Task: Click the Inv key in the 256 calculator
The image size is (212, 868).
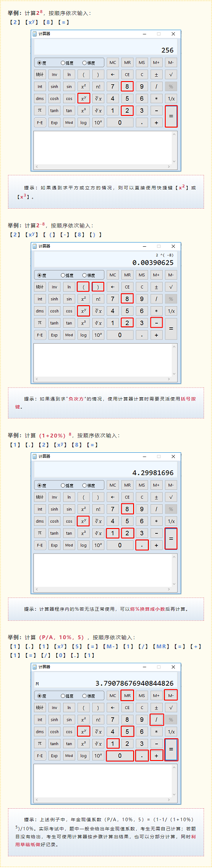Action: 54,74
